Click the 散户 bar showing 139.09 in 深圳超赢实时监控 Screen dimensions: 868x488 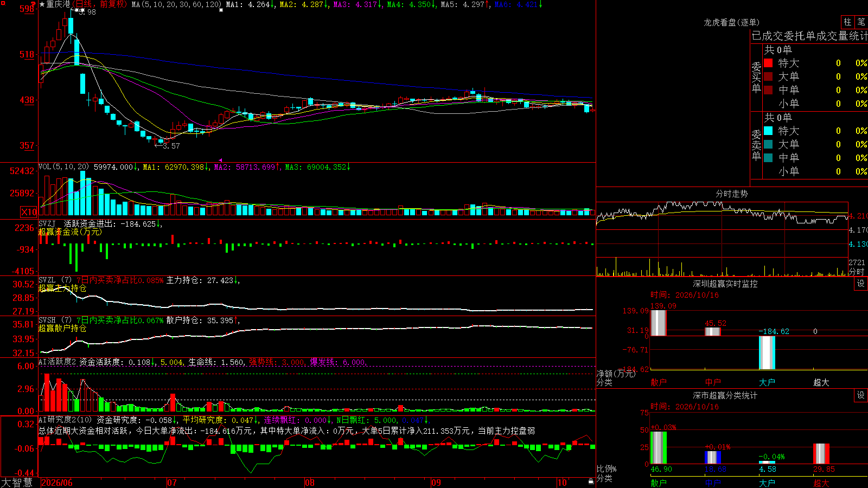point(658,323)
